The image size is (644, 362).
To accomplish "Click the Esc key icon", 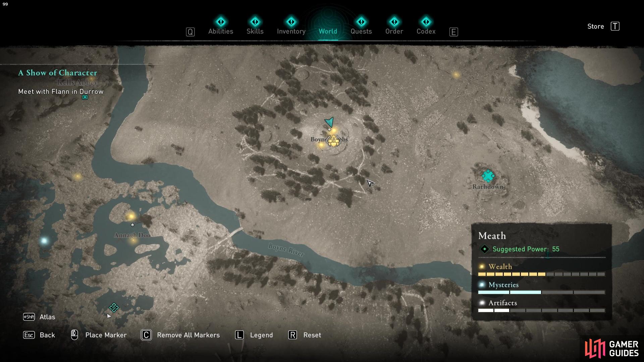I will [x=29, y=335].
